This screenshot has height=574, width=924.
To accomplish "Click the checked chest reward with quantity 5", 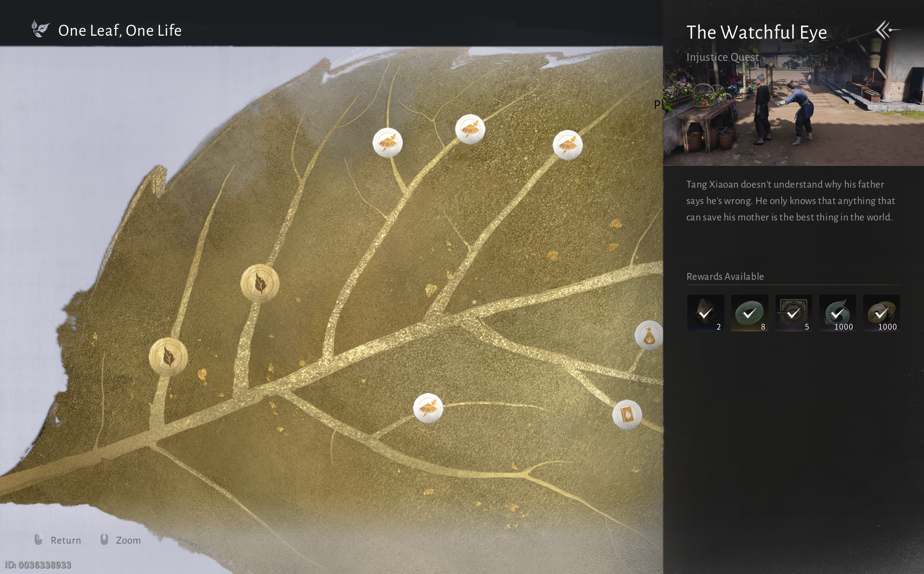I will coord(793,313).
